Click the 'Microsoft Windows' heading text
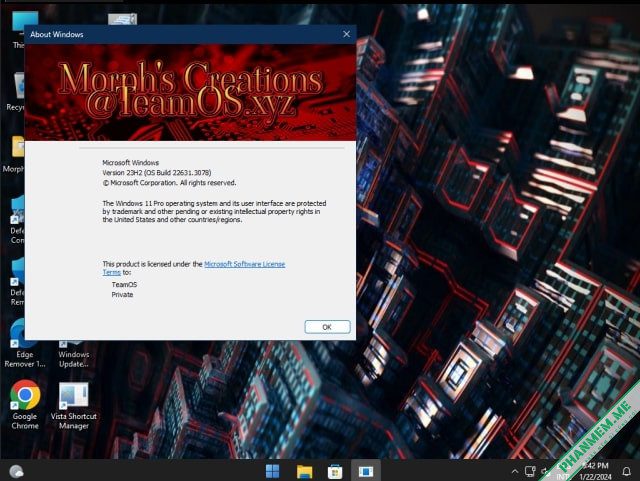This screenshot has width=640, height=481. (131, 163)
